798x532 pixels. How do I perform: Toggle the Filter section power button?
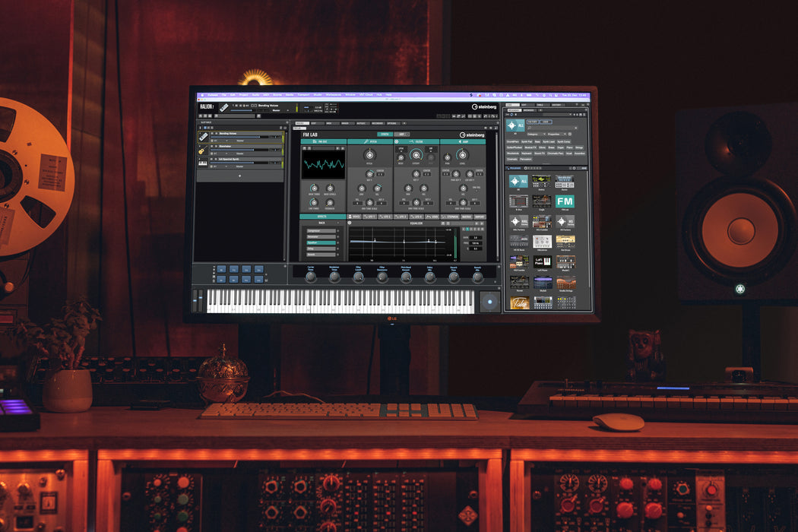coord(397,141)
